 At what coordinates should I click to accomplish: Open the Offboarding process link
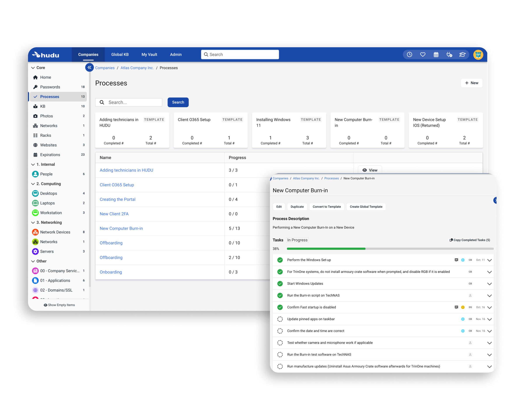[x=111, y=243]
